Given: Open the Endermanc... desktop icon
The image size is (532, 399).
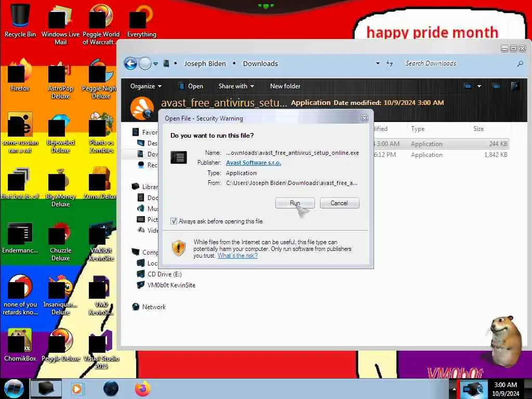Looking at the screenshot, I should (20, 237).
